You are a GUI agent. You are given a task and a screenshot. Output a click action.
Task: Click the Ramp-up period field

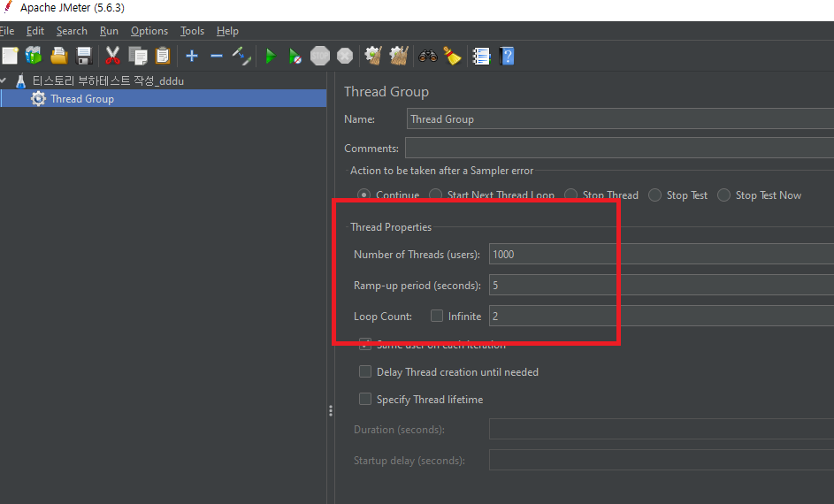(x=662, y=285)
